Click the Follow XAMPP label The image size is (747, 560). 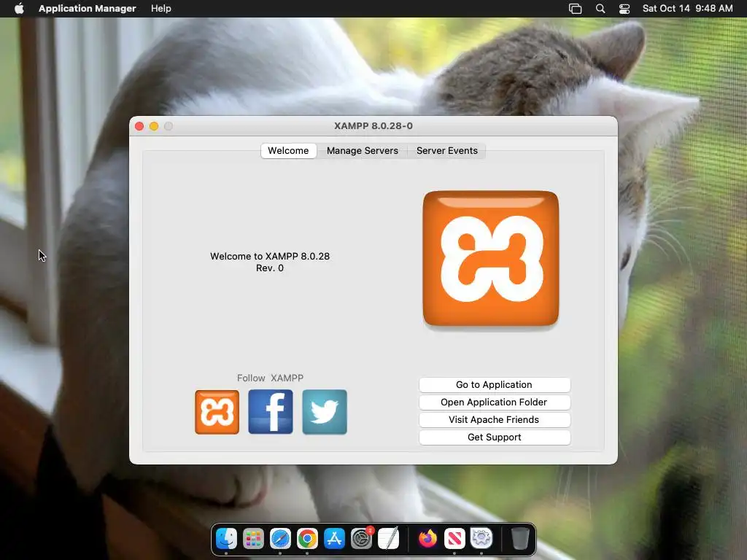[x=270, y=378]
